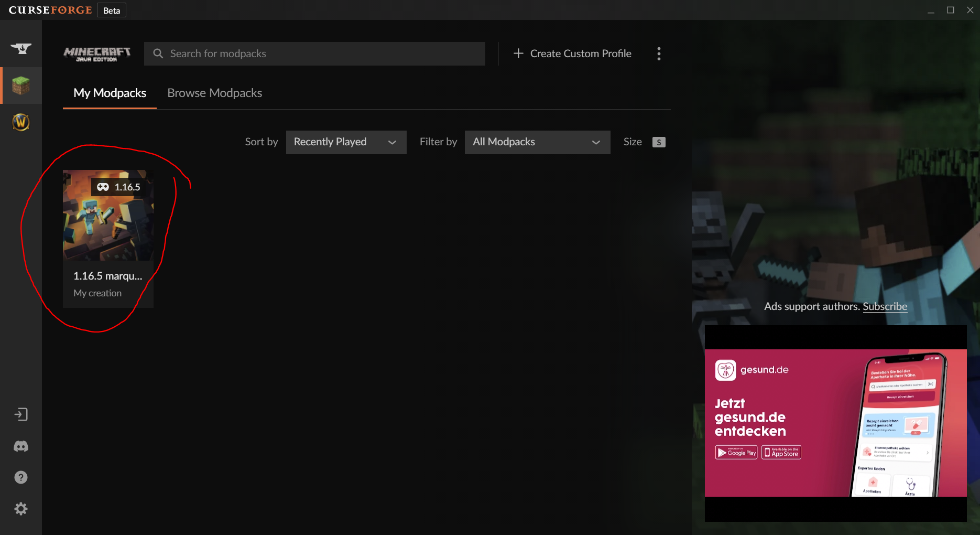
Task: Open the Discord link icon
Action: 21,446
